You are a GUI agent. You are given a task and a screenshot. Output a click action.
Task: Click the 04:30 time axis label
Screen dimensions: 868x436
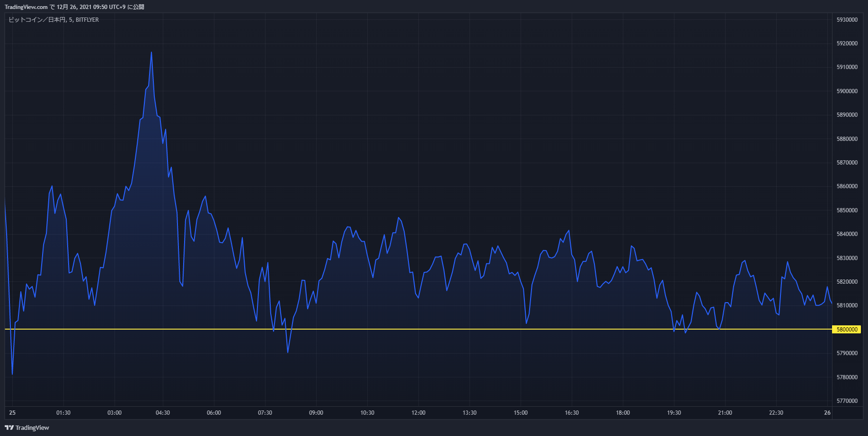coord(163,413)
